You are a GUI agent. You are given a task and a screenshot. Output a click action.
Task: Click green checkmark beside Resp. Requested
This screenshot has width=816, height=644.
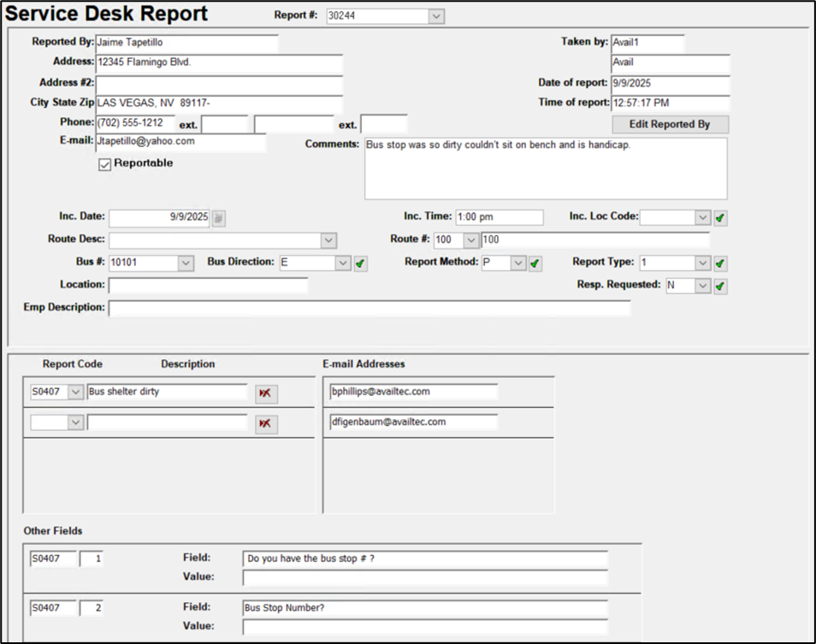pyautogui.click(x=720, y=287)
